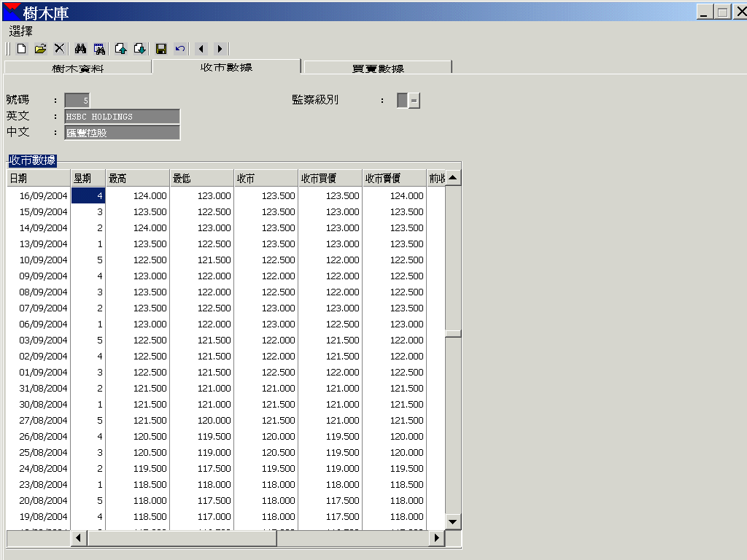The height and width of the screenshot is (560, 747).
Task: Select the date cell 09/09/2004
Action: pyautogui.click(x=39, y=276)
